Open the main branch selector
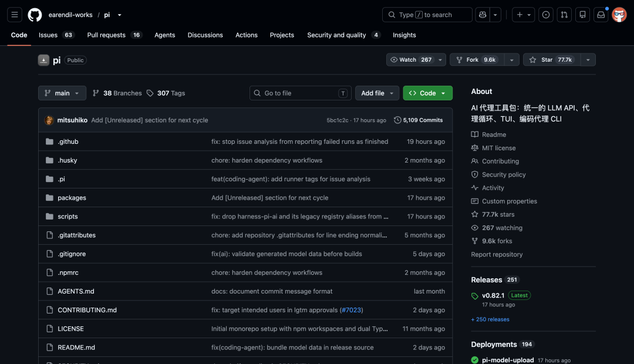Screen dimensions: 634x364 pyautogui.click(x=62, y=93)
